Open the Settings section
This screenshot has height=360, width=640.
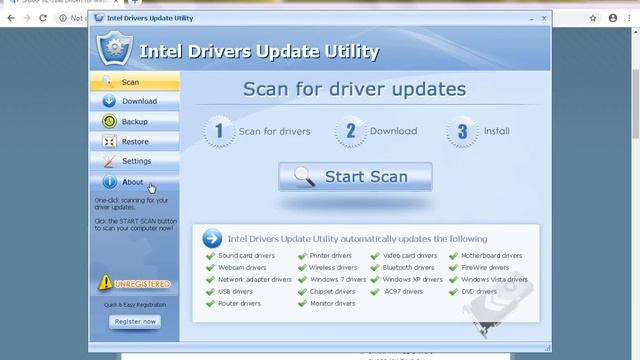pyautogui.click(x=134, y=161)
